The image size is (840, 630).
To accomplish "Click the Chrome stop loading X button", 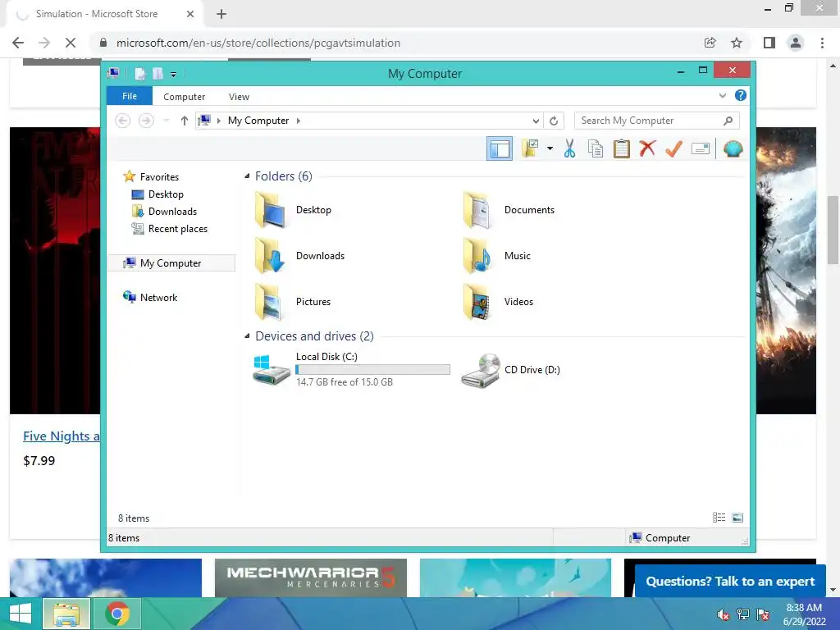I will pos(71,43).
